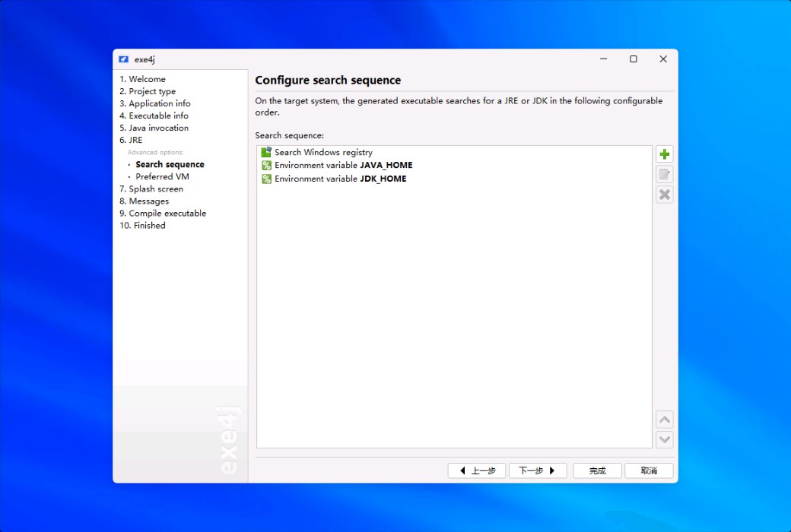
Task: Select Environment variable JAVA_HOME row
Action: [454, 166]
